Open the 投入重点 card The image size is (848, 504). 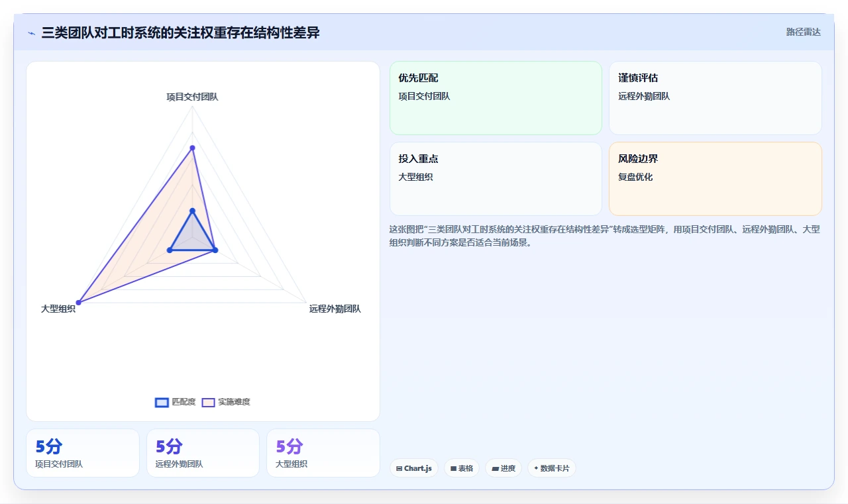pos(496,179)
